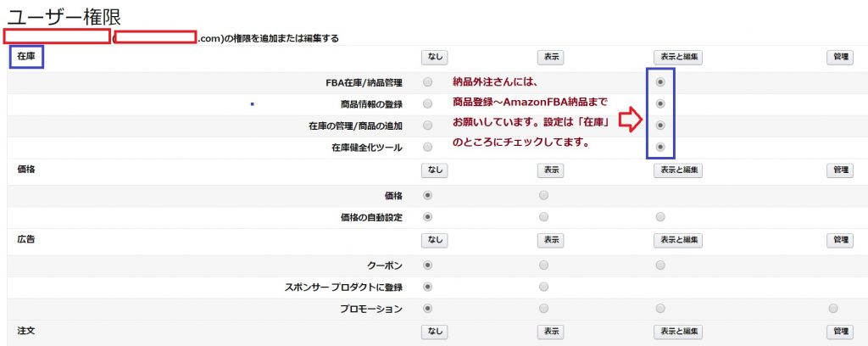Click 'なし' button in 注文 section header

[435, 332]
